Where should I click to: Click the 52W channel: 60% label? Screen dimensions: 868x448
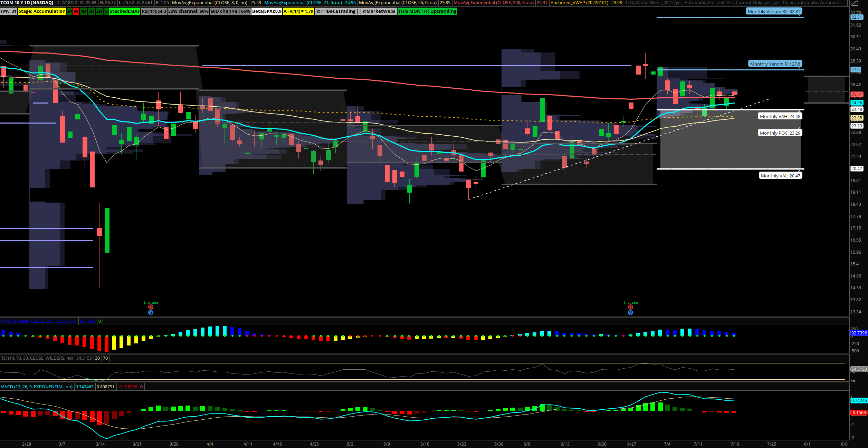[188, 11]
